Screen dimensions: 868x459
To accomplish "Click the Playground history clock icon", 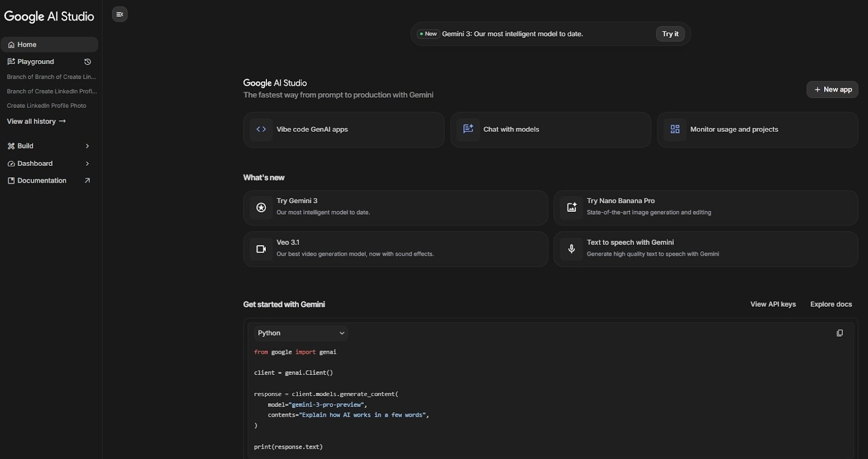I will coord(87,62).
